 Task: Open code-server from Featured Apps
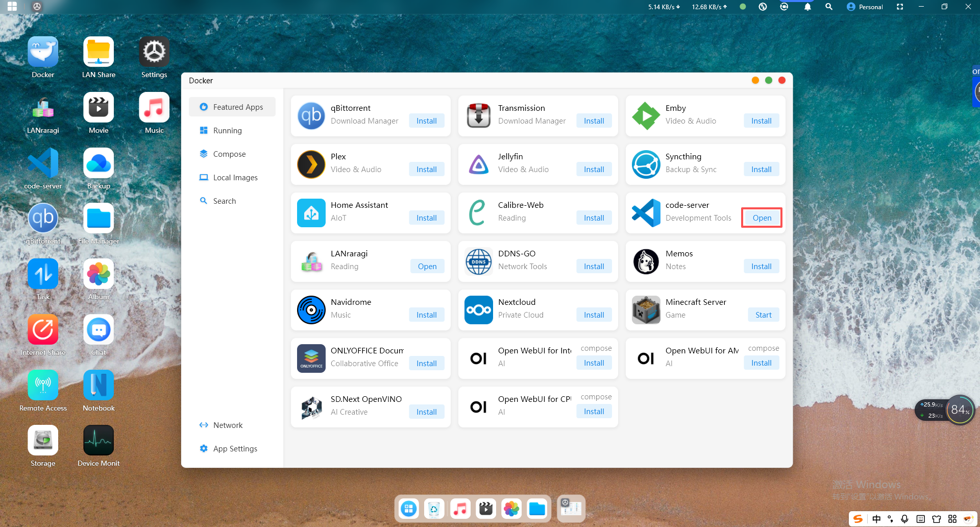point(762,218)
